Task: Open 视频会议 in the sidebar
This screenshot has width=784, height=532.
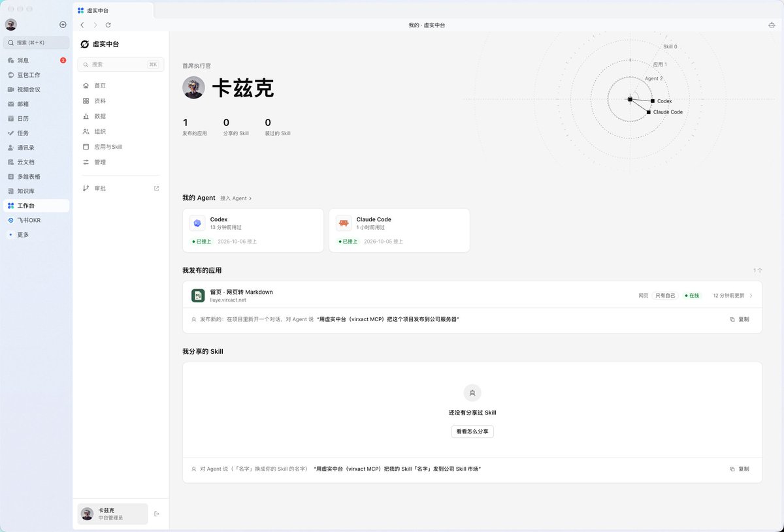Action: pyautogui.click(x=36, y=89)
